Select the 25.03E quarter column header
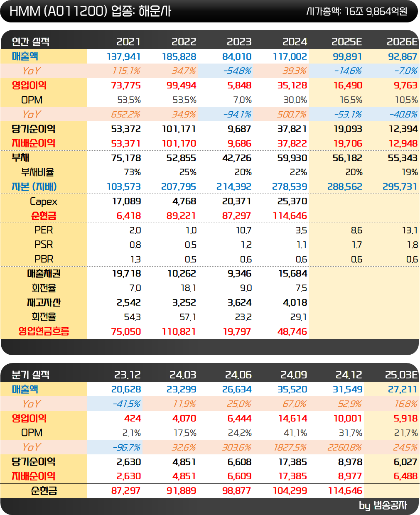Image resolution: width=420 pixels, height=515 pixels. pyautogui.click(x=401, y=375)
